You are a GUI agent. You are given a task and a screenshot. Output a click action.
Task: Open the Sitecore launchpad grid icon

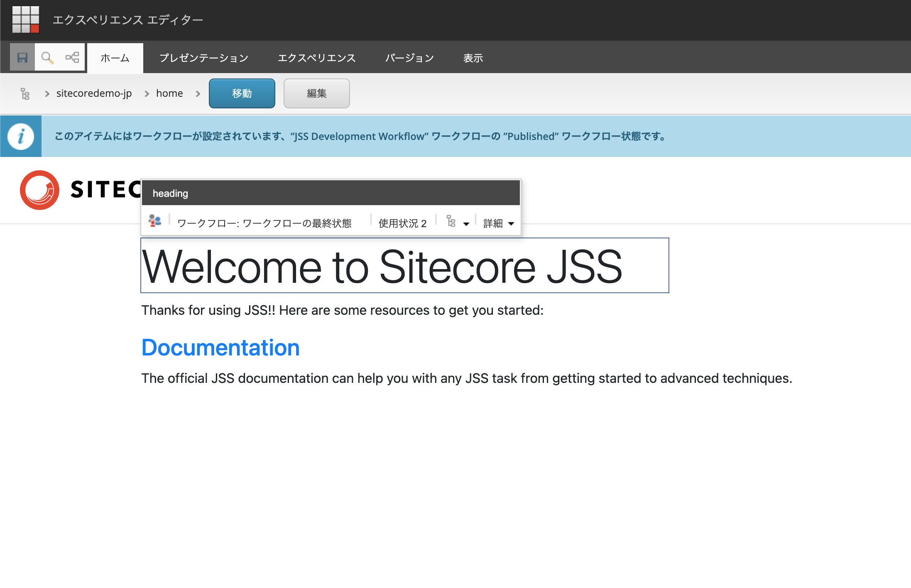point(26,20)
